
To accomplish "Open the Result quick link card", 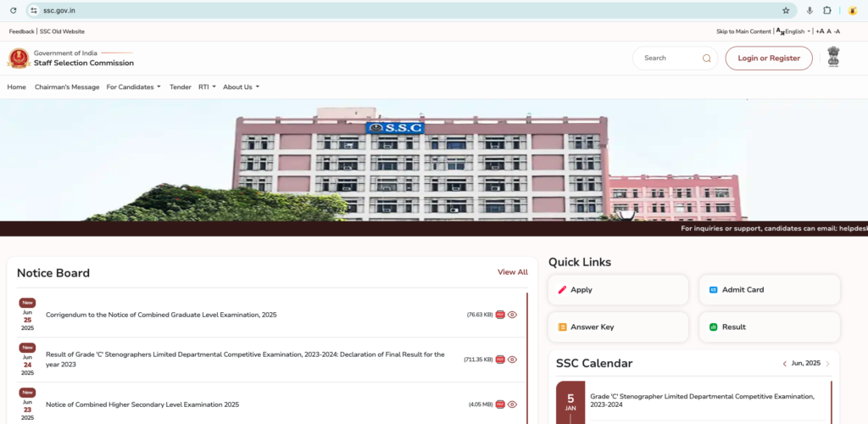I will [x=770, y=327].
